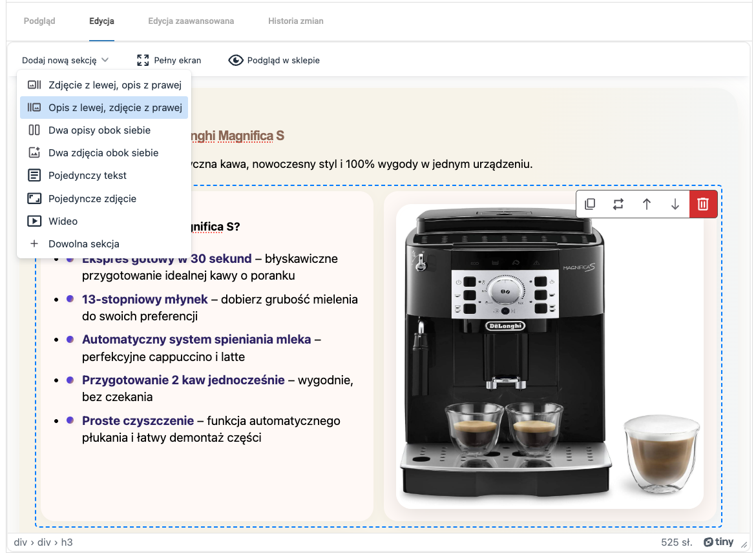Click 'Automatyczny system spieniania mleka' text

point(196,339)
